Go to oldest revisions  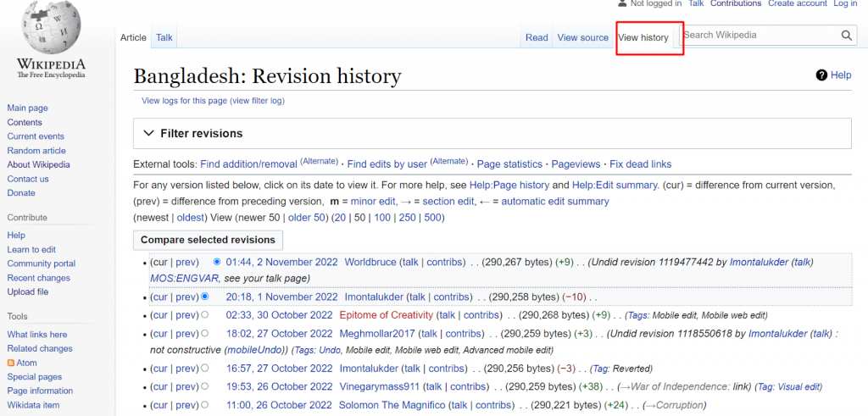(191, 218)
